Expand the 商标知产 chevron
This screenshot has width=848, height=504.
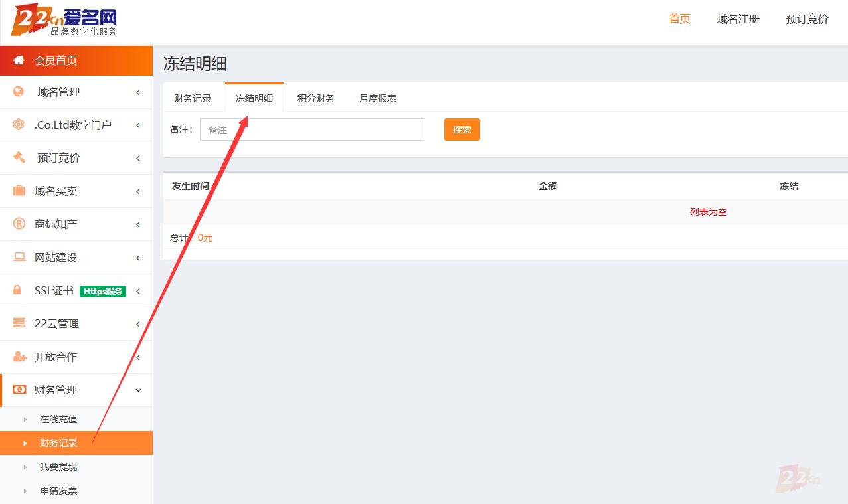(x=138, y=224)
